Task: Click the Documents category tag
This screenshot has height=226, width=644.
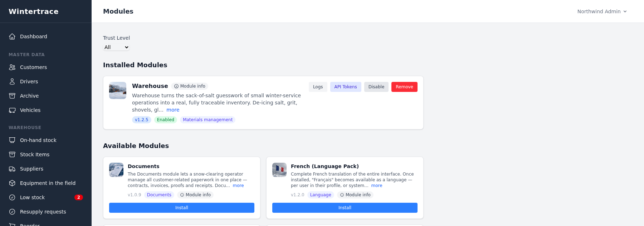Action: coord(159,195)
